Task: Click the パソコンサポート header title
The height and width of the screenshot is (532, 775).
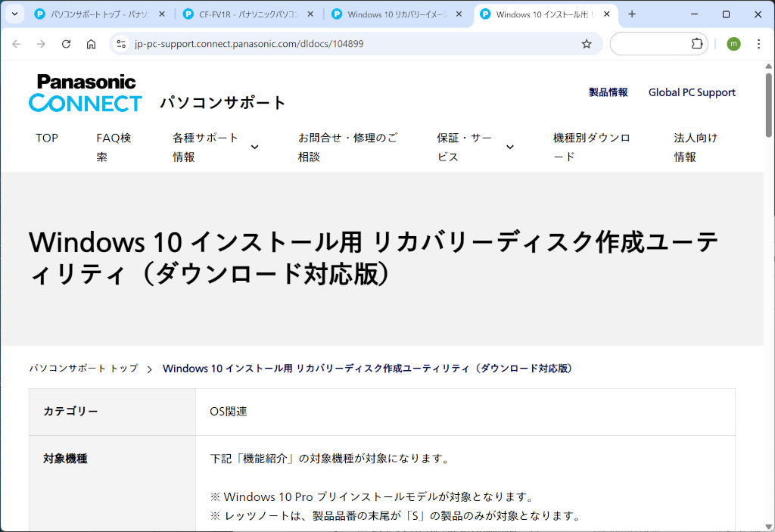Action: (223, 102)
